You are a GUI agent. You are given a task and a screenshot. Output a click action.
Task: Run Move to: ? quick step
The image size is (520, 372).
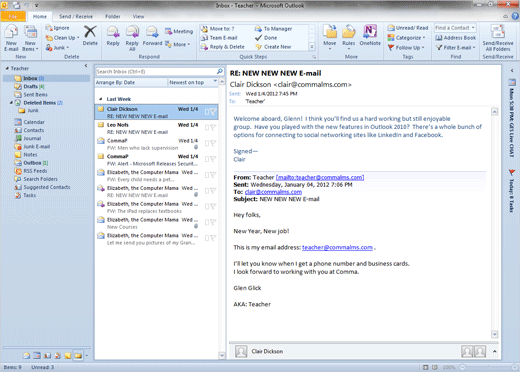(x=218, y=29)
